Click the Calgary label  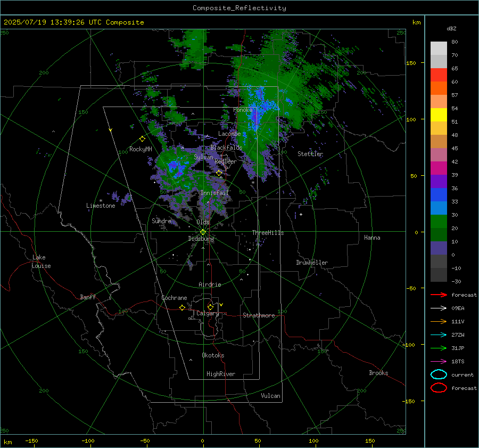(208, 313)
